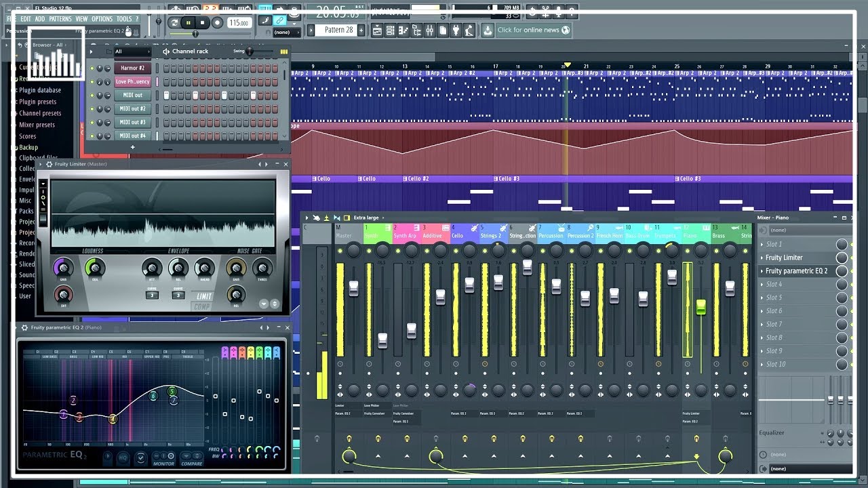Select the MIDI out #3 channel button
868x488 pixels.
(x=132, y=122)
